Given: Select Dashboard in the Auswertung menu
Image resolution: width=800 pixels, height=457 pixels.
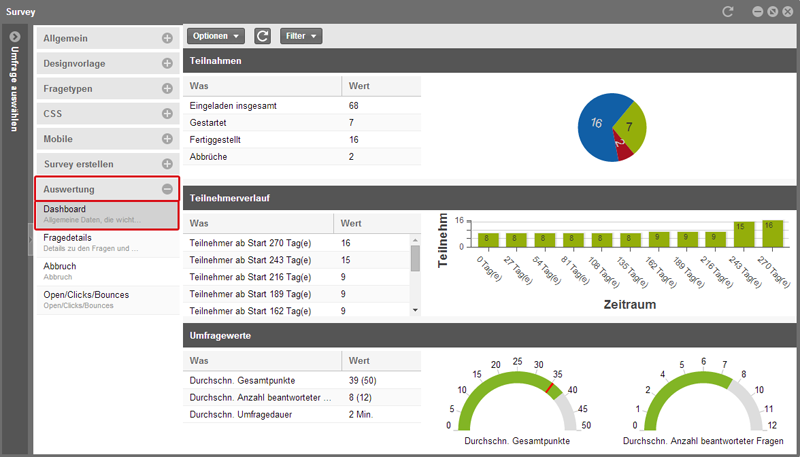Looking at the screenshot, I should (x=107, y=214).
